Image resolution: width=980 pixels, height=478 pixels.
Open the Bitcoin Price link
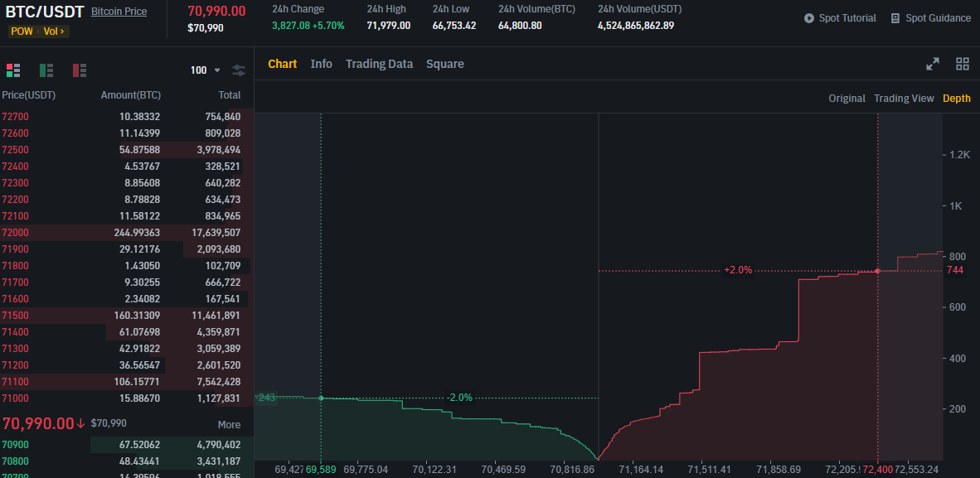point(119,12)
